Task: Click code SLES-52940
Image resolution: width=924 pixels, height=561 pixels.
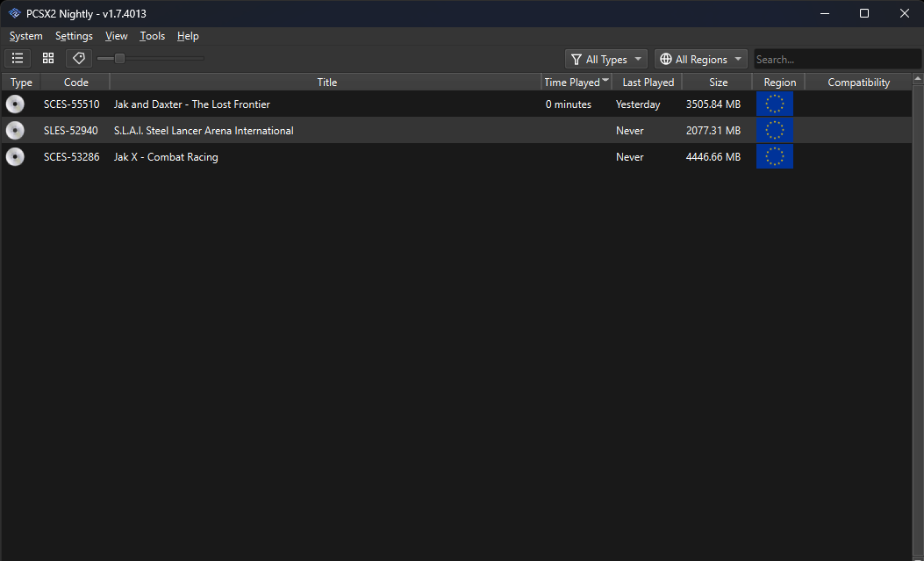Action: click(x=71, y=130)
